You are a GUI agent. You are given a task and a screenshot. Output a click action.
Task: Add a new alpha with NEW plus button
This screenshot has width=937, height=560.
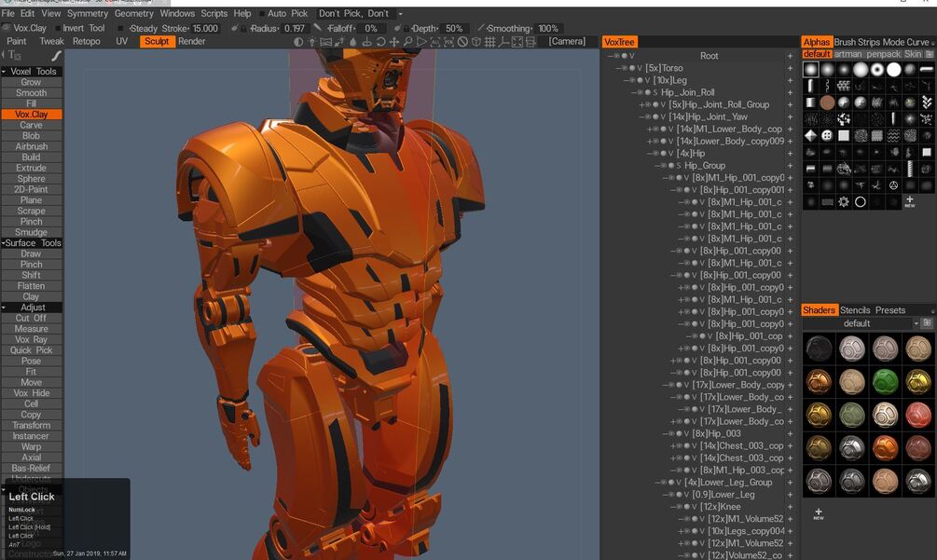[910, 201]
